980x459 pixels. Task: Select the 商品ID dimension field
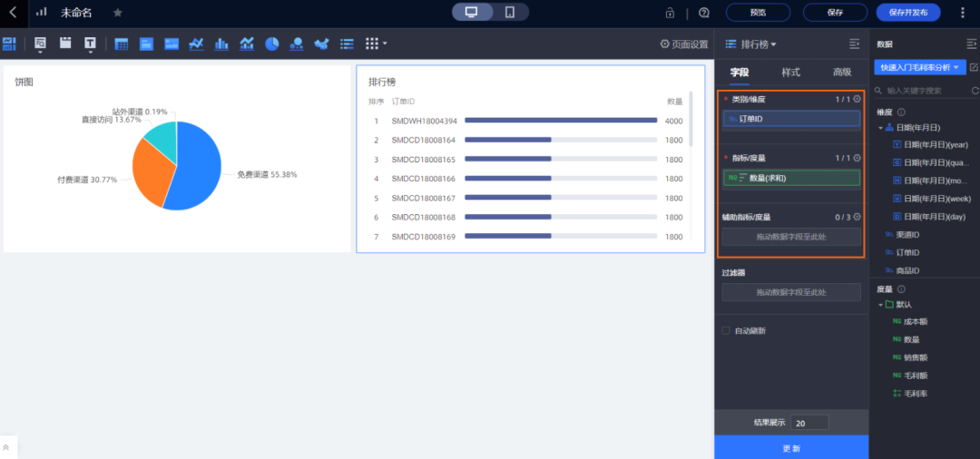coord(902,270)
